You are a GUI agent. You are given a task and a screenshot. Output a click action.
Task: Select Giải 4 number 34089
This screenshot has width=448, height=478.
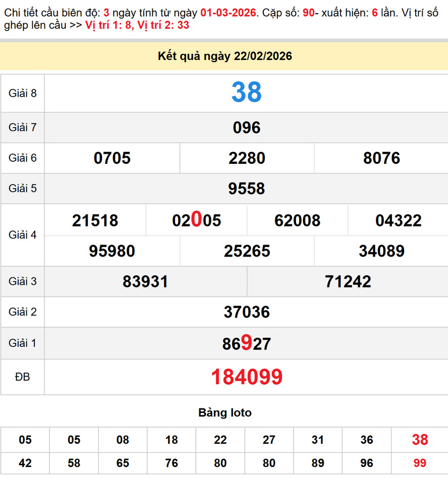click(x=381, y=251)
